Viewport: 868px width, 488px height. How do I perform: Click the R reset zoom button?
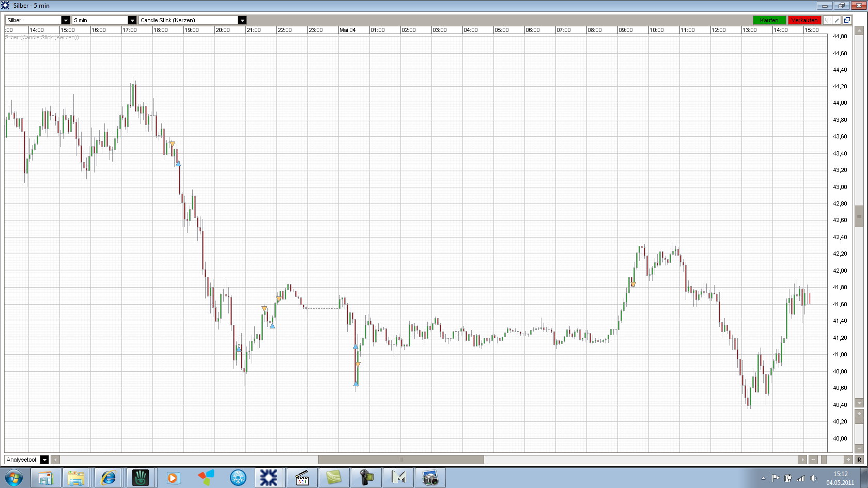[859, 460]
